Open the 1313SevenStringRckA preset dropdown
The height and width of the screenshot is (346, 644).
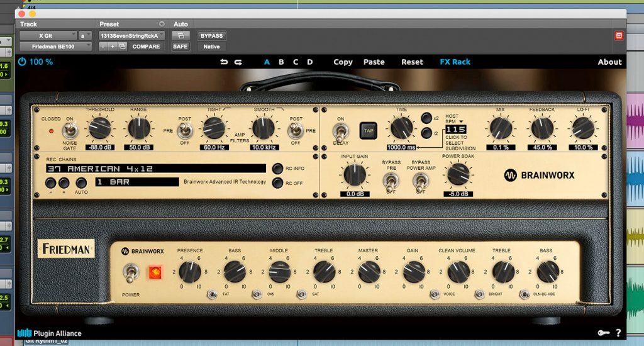tap(132, 36)
